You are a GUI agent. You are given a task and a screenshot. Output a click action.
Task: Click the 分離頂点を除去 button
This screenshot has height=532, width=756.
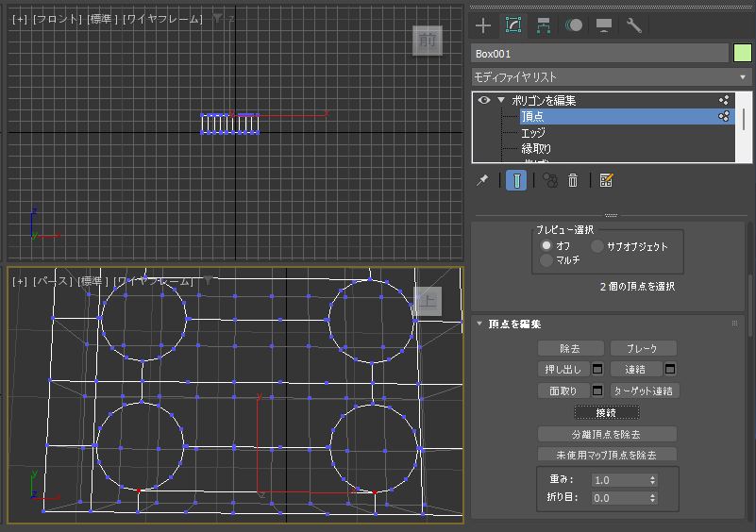click(x=607, y=434)
